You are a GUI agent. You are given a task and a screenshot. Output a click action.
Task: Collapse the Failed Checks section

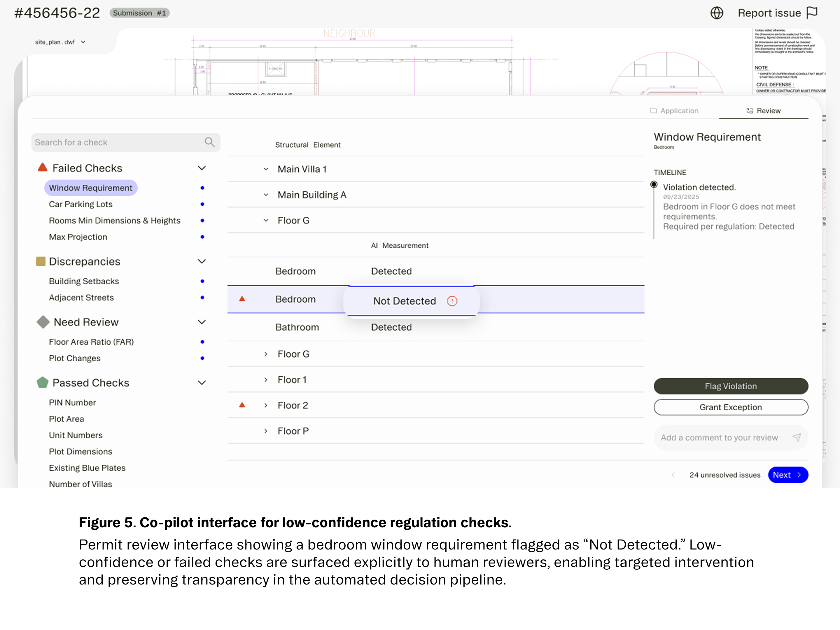point(202,168)
